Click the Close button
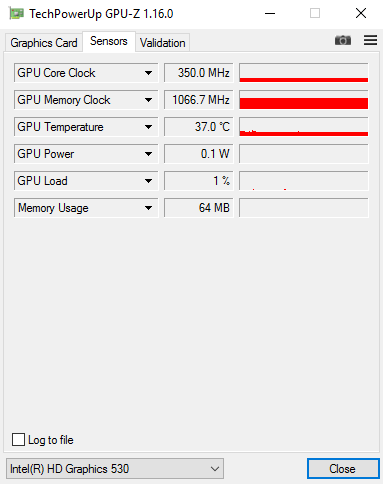This screenshot has width=383, height=484. [343, 468]
